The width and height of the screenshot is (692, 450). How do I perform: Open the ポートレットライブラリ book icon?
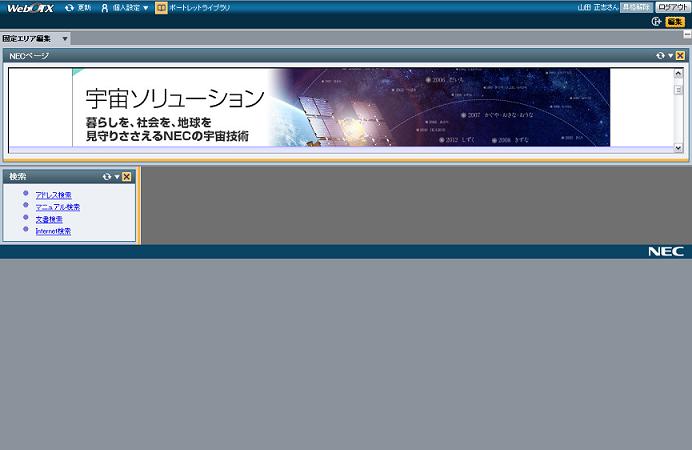pyautogui.click(x=161, y=7)
